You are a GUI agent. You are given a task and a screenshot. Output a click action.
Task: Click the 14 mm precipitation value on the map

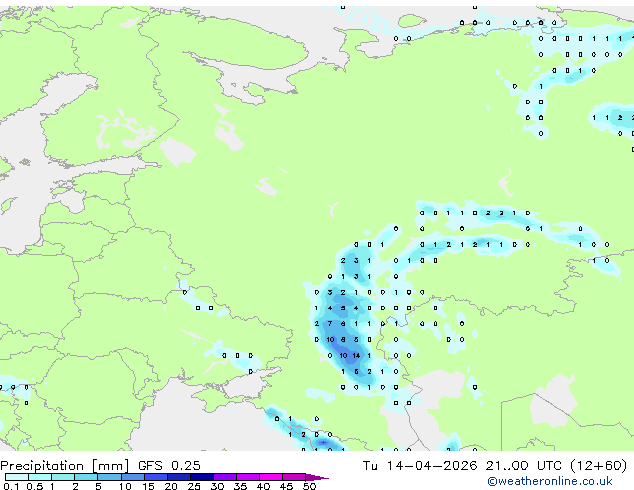pyautogui.click(x=356, y=356)
